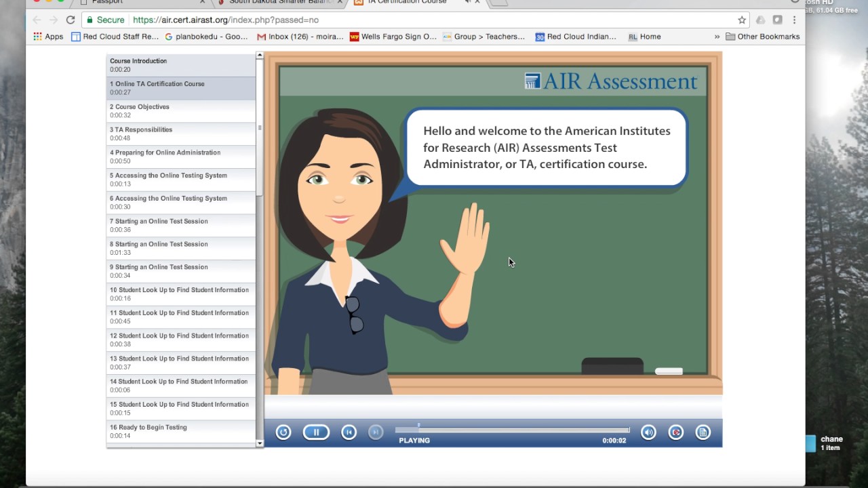Open slide 7 Starting an Online Test Session
868x488 pixels.
[180, 226]
